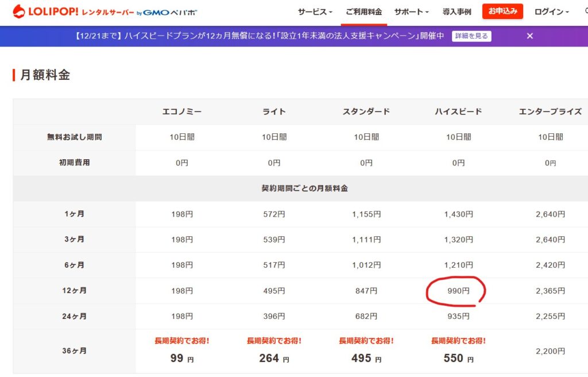Click the エンタープライズ plan column header
Screen dimensions: 588x377
[550, 111]
